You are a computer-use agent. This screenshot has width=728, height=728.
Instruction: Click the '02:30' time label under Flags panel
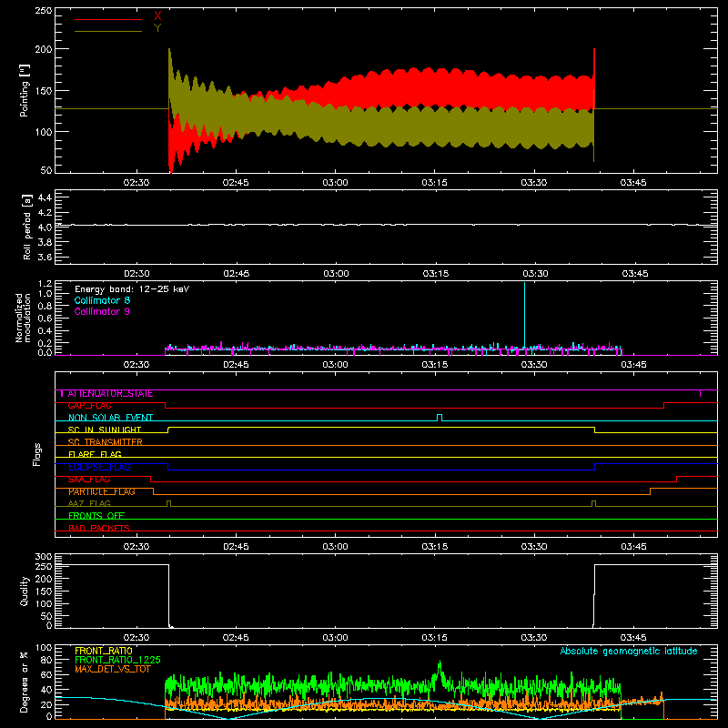pos(136,547)
